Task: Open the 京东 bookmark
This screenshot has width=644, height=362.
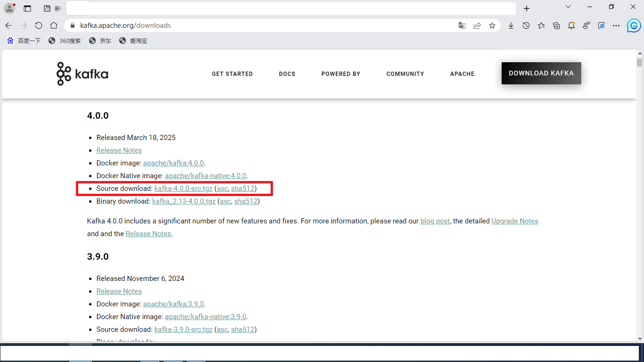Action: [x=100, y=41]
